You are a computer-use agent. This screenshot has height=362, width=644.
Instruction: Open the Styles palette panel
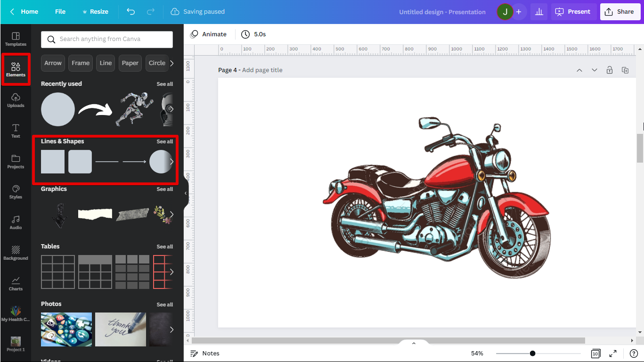pos(16,191)
